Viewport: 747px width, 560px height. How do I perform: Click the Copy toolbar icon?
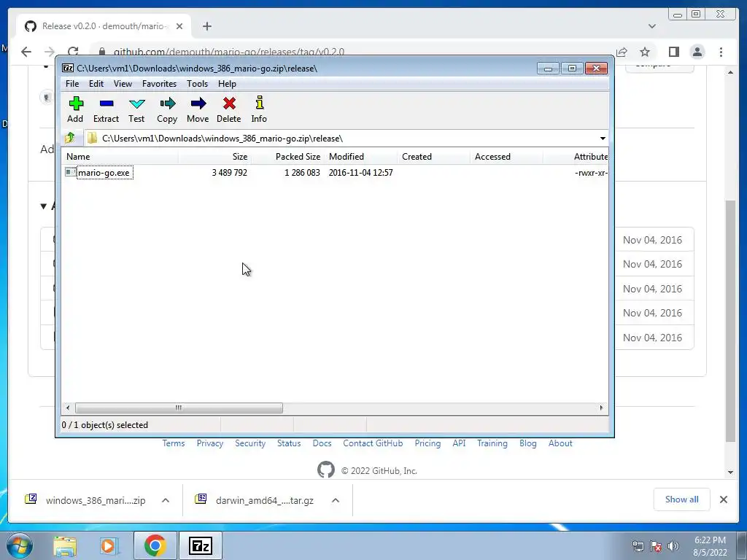[167, 110]
